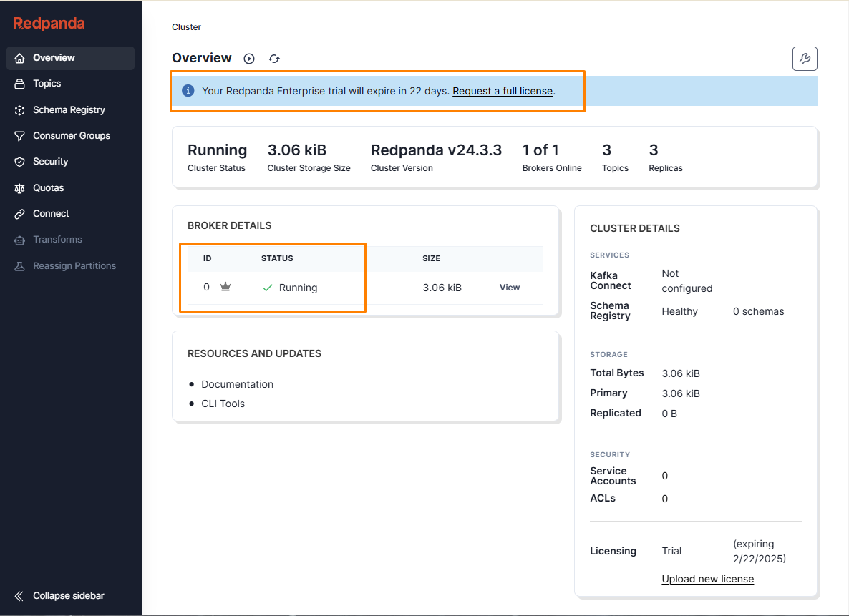This screenshot has height=616, width=849.
Task: Select Transforms in the sidebar
Action: tap(70, 240)
